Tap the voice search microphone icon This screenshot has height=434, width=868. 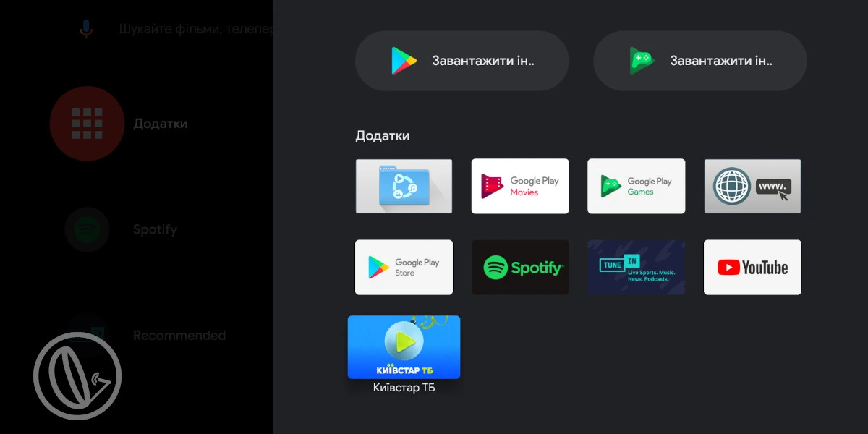pyautogui.click(x=86, y=29)
